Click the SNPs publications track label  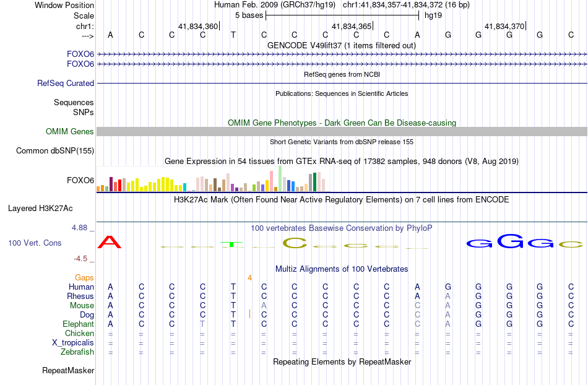(x=84, y=113)
